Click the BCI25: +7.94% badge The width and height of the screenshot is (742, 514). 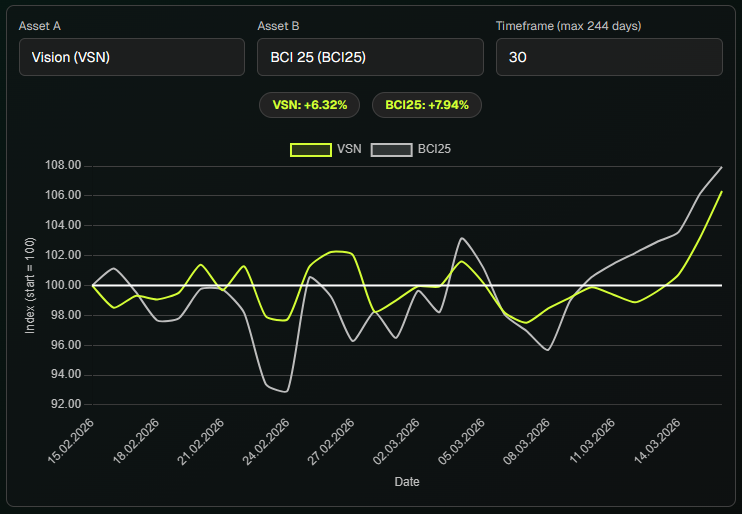click(427, 105)
